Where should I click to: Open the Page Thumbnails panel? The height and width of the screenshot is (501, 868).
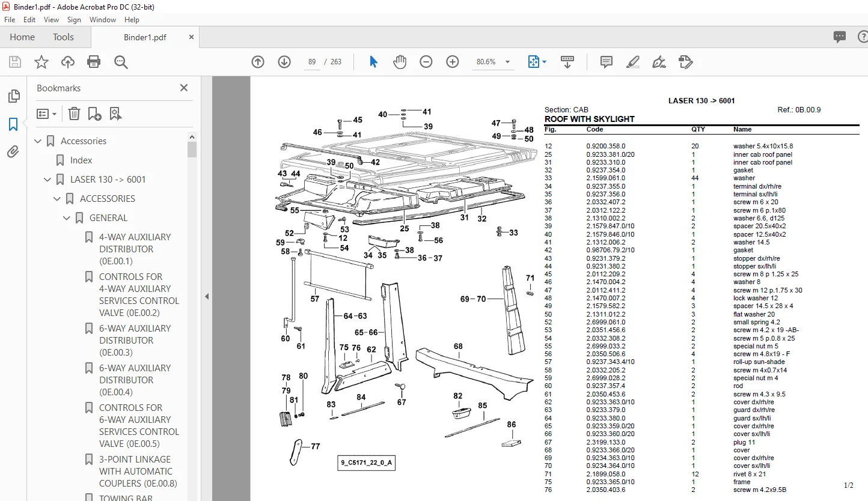tap(13, 97)
